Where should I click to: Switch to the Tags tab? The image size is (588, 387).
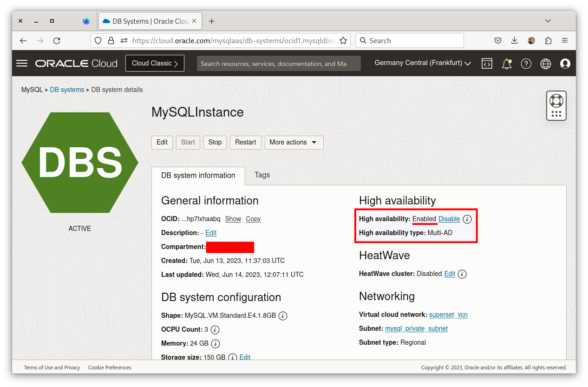click(262, 175)
